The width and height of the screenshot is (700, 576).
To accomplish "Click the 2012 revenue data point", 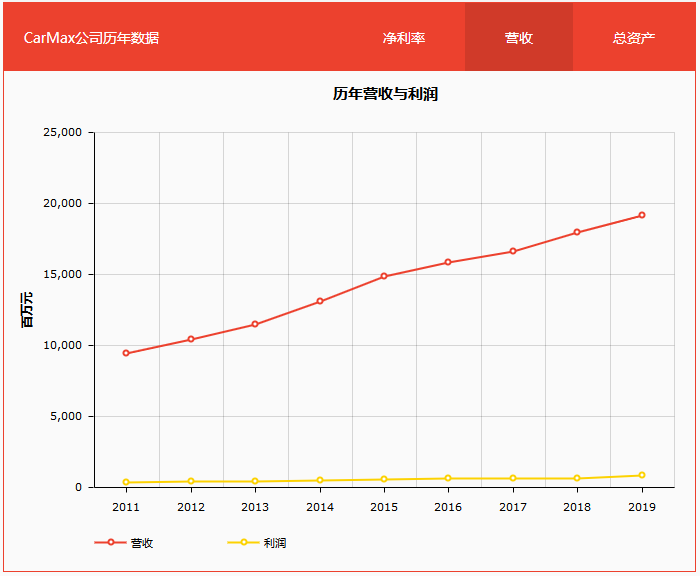I will point(191,339).
